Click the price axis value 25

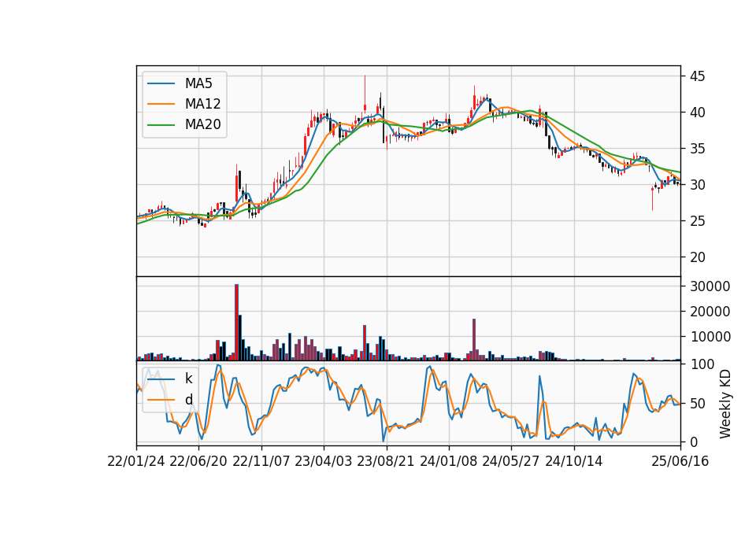tap(698, 221)
